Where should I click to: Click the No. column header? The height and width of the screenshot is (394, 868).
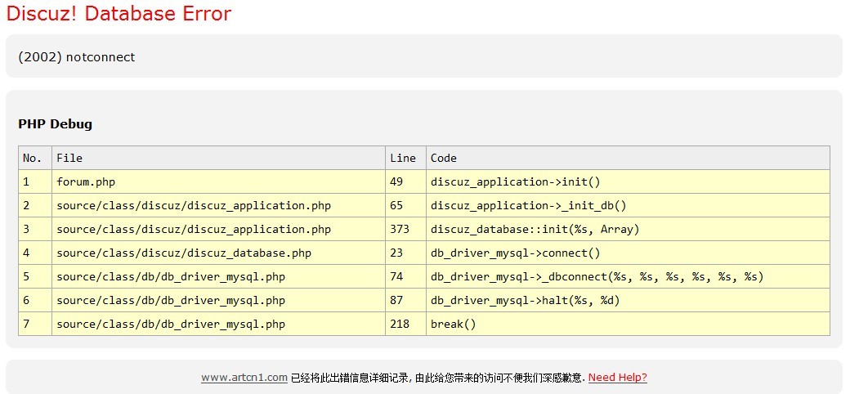(x=35, y=159)
